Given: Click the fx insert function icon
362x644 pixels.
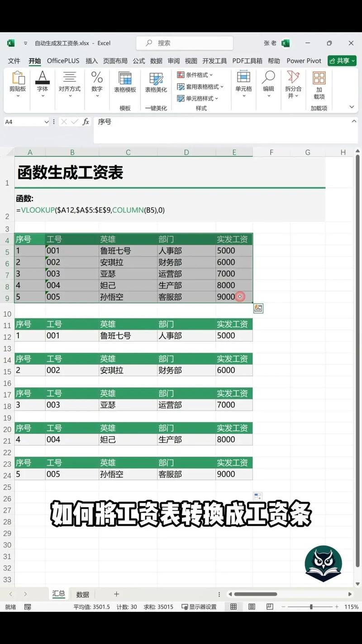Looking at the screenshot, I should click(x=86, y=121).
